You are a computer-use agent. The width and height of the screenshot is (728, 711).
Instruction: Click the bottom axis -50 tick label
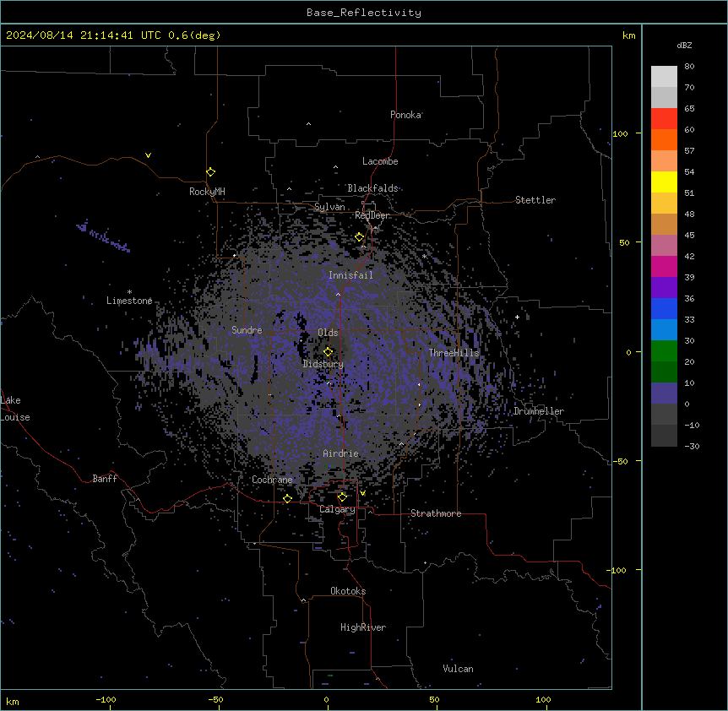[215, 699]
